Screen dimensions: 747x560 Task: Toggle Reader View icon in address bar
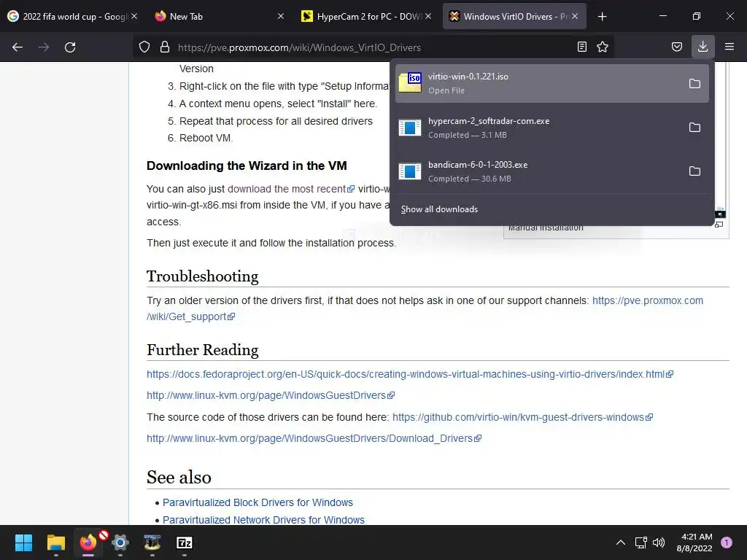pos(581,47)
